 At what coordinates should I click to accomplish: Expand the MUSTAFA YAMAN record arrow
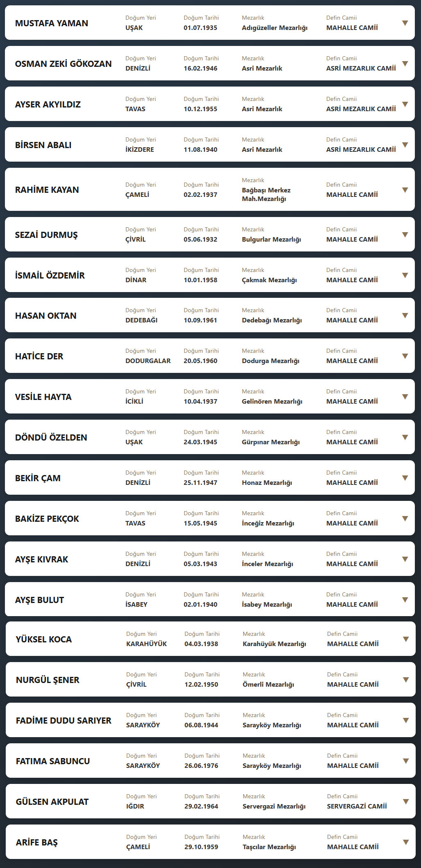click(x=405, y=23)
